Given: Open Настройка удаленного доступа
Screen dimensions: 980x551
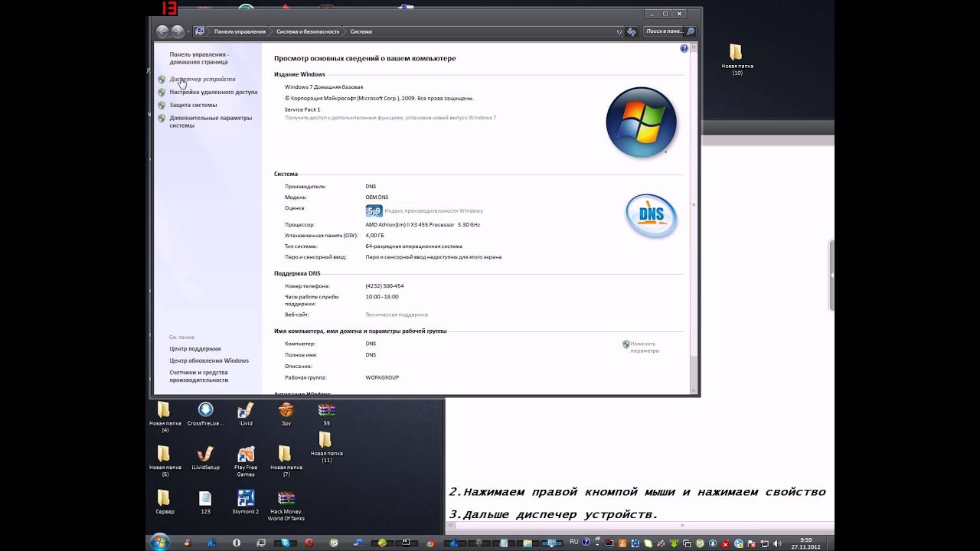Looking at the screenshot, I should [x=214, y=92].
